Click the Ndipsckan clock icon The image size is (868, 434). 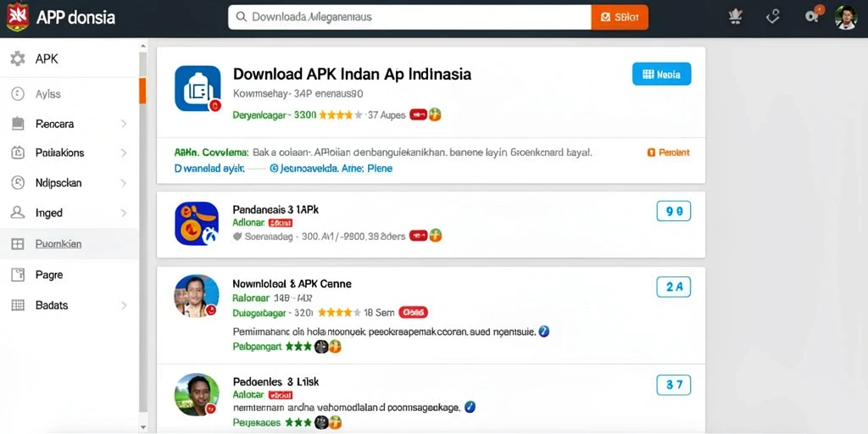click(x=18, y=183)
